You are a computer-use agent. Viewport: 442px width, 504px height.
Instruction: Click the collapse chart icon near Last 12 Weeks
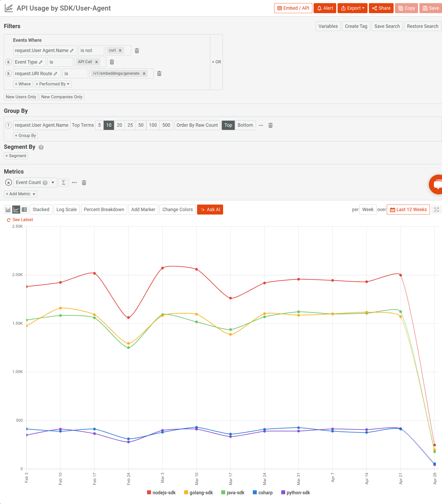point(437,210)
